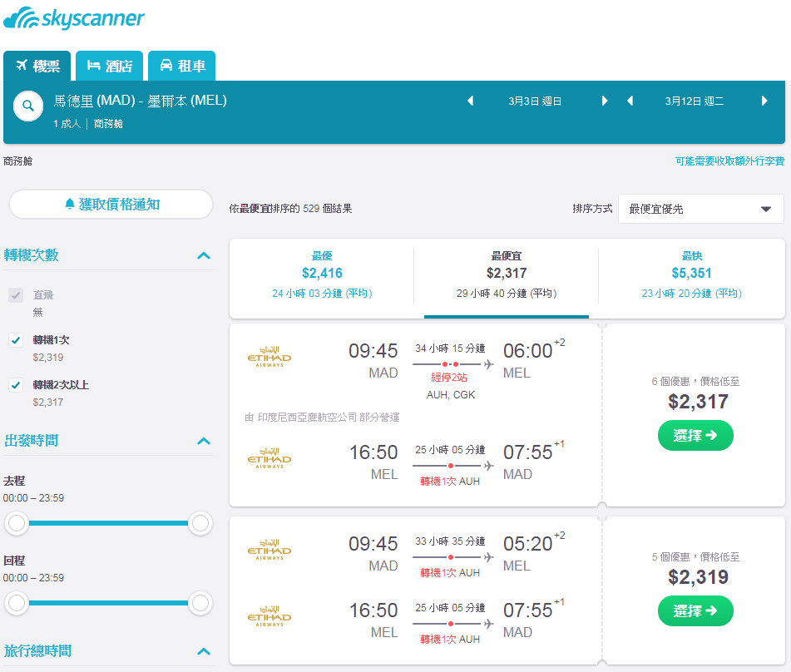Go to next return date arrow
The image size is (791, 672).
click(764, 101)
